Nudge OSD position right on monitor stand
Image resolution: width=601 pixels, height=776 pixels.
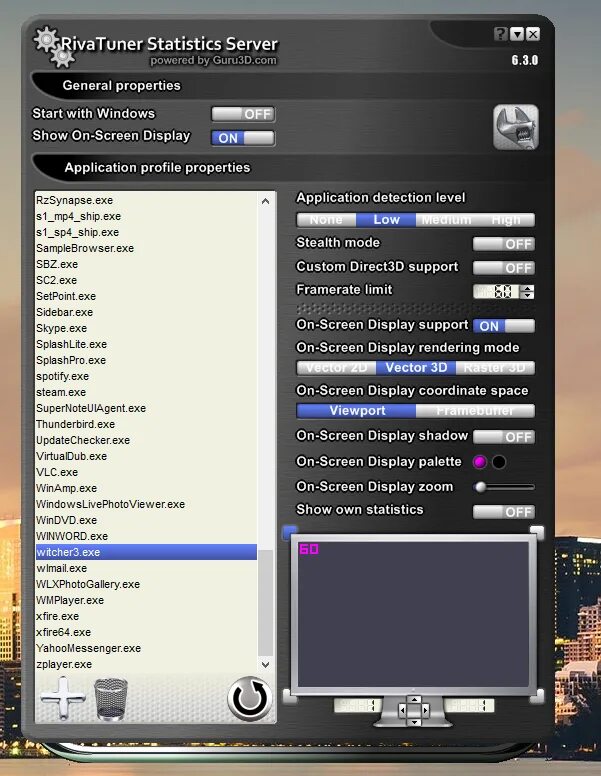(425, 710)
